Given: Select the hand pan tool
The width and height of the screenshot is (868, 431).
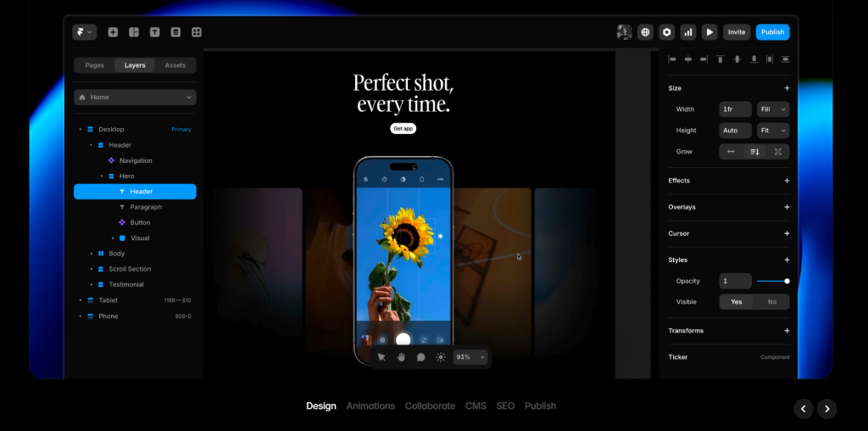Looking at the screenshot, I should point(400,357).
